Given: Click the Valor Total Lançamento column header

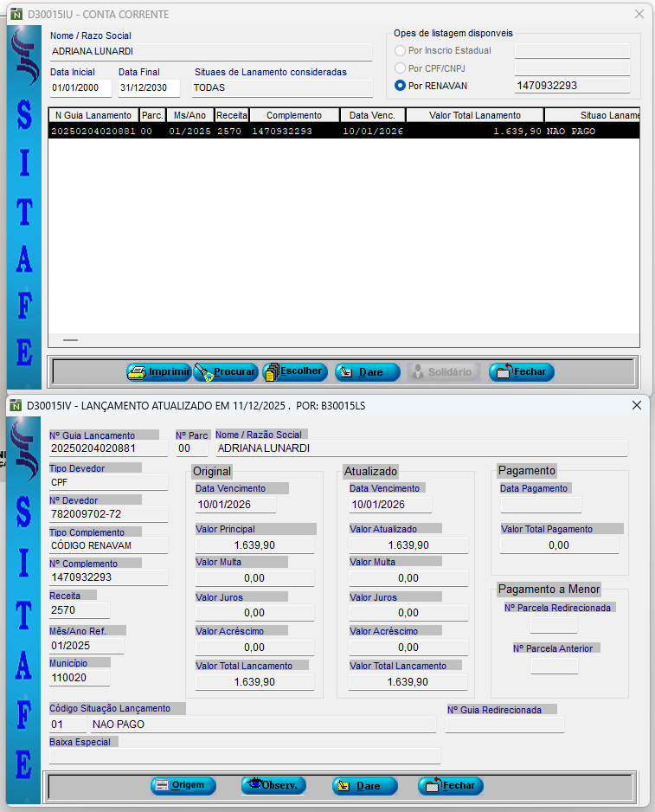Looking at the screenshot, I should click(x=475, y=115).
